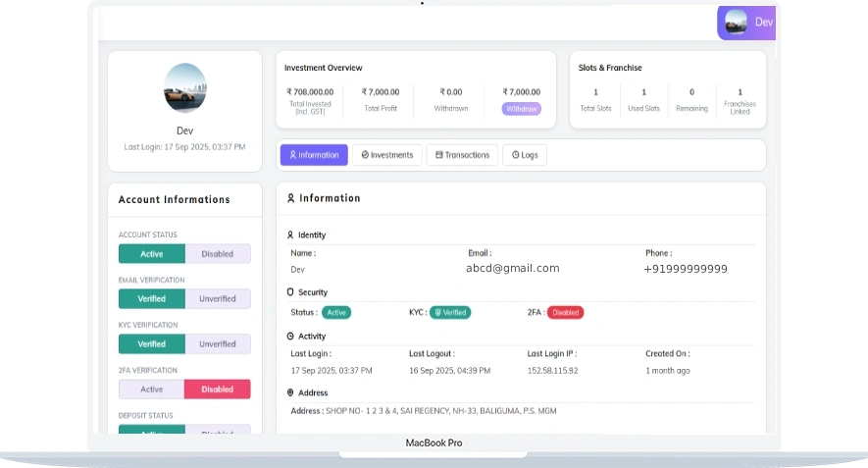Open the Transactions tab
Image resolution: width=868 pixels, height=468 pixels.
462,155
